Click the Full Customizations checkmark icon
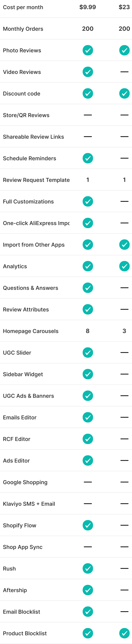The image size is (132, 644). point(88,202)
